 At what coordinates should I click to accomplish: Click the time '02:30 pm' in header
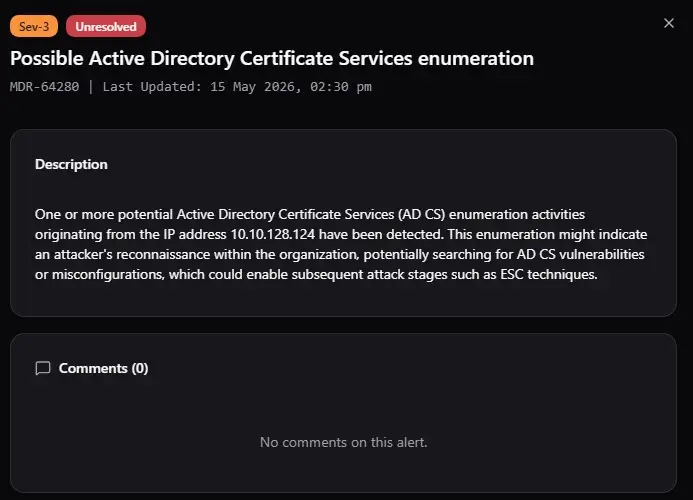tap(341, 87)
